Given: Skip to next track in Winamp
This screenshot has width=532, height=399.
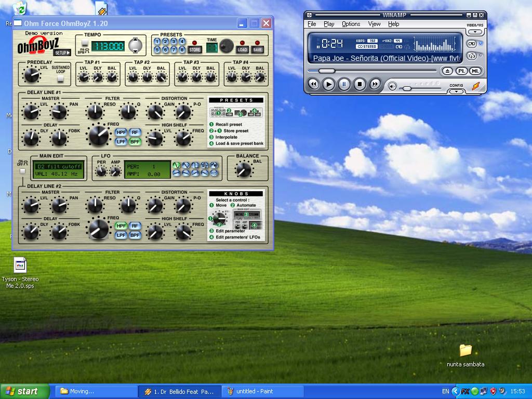Looking at the screenshot, I should pos(375,84).
